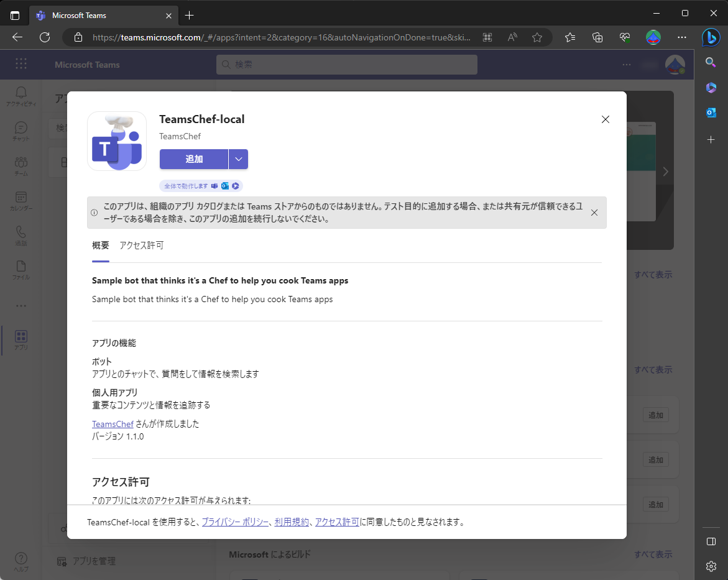
Task: Click the Teams 検索 search box
Action: click(346, 64)
